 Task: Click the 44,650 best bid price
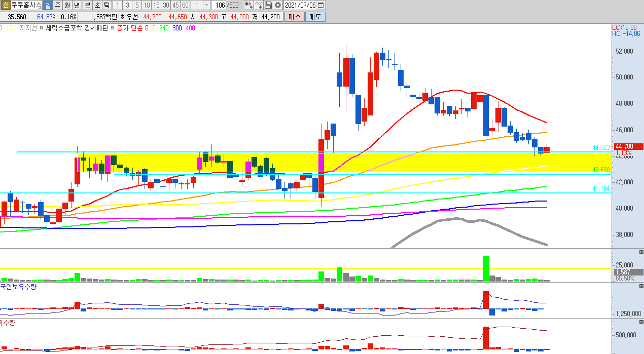tap(178, 17)
